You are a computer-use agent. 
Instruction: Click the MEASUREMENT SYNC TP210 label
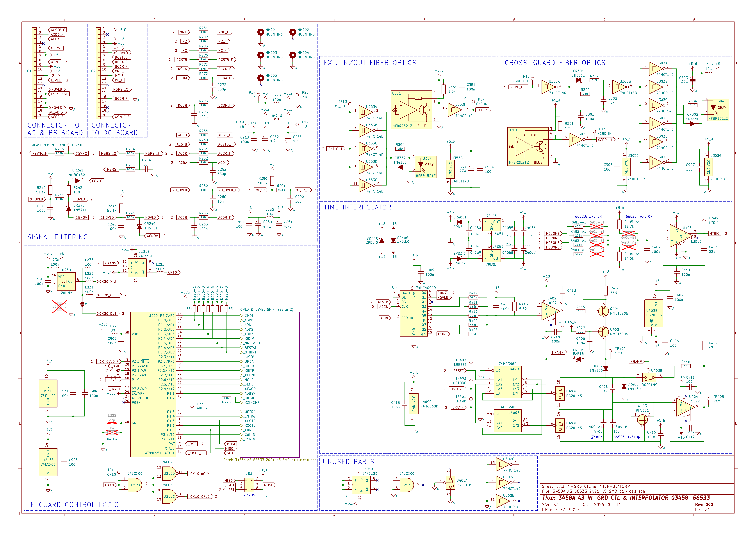pos(57,145)
